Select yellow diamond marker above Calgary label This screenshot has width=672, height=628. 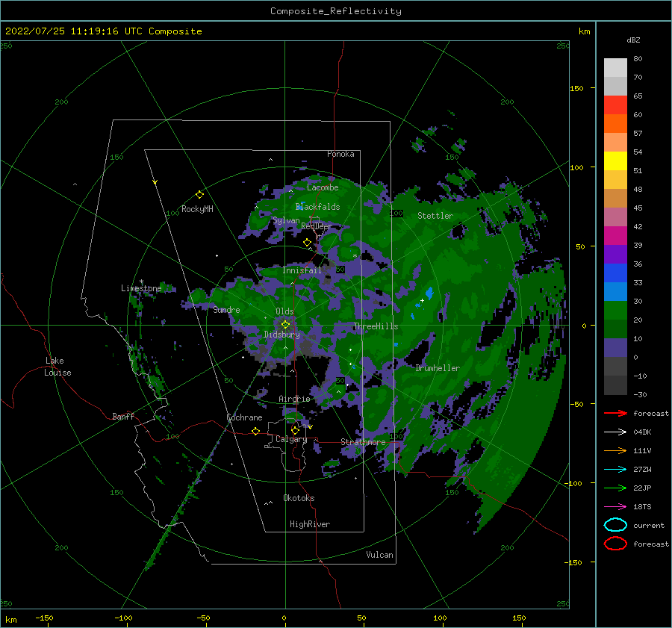point(295,430)
